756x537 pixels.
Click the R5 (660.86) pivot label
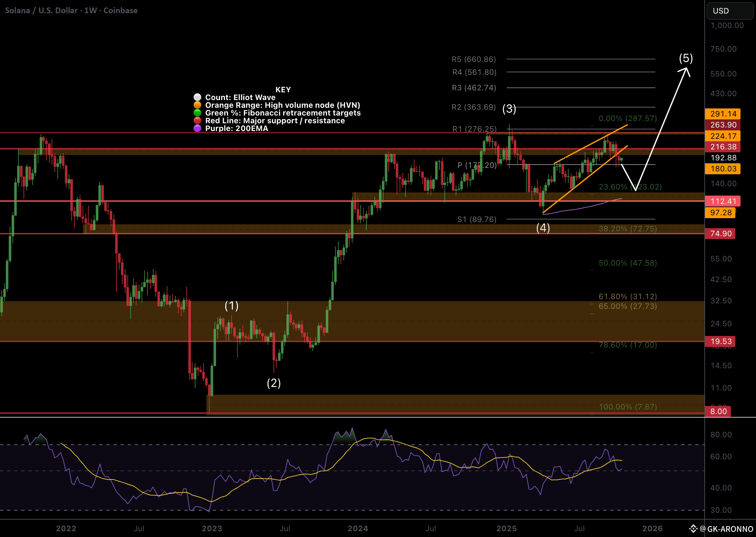[473, 59]
